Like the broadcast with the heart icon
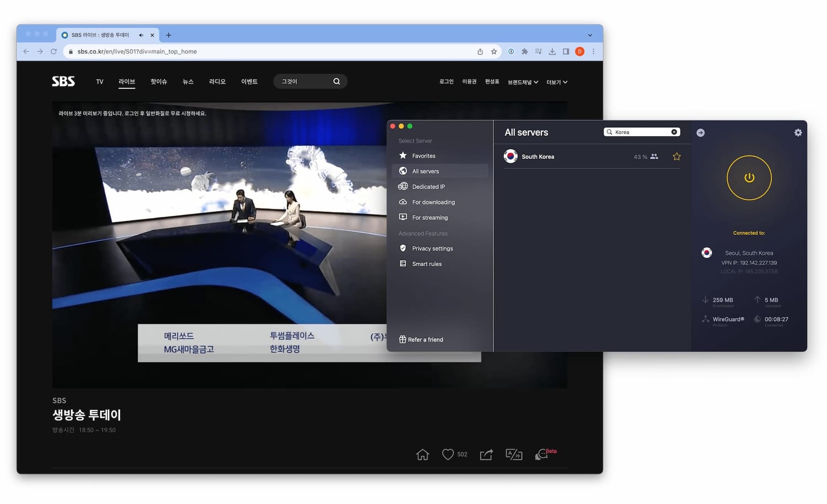Viewport: 827px width, 504px height. 448,454
